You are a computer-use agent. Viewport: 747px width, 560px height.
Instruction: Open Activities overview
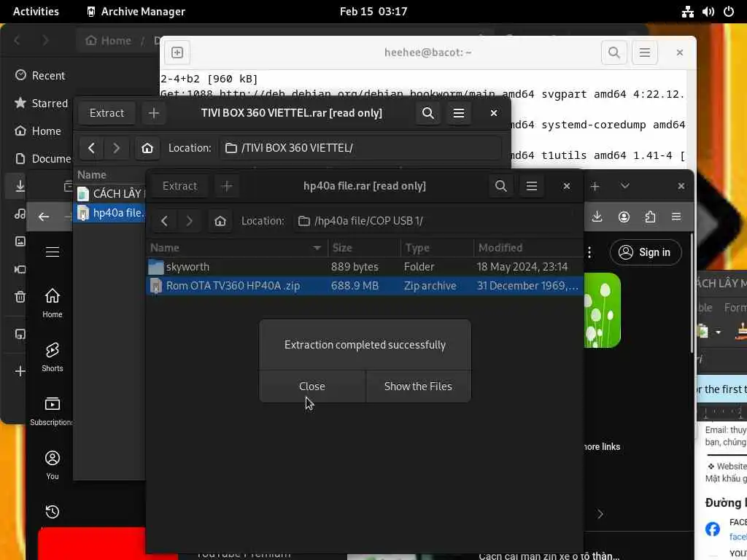(x=36, y=12)
